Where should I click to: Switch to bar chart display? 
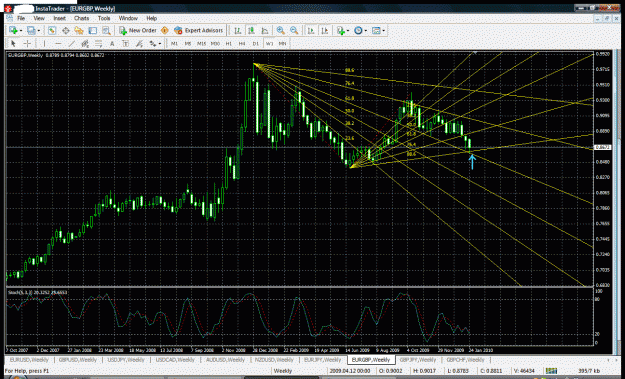(238, 30)
